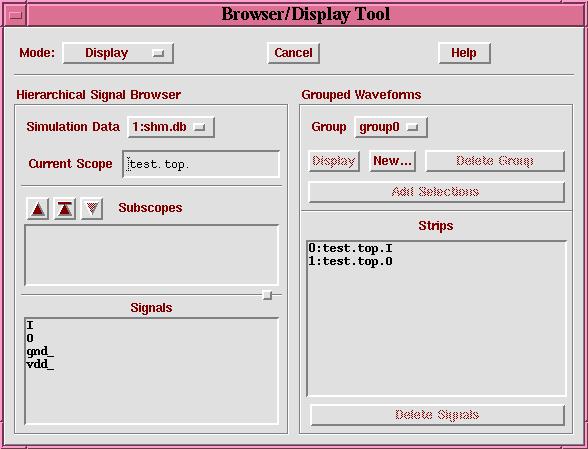Select the gnd_ signal
Image resolution: width=588 pixels, height=449 pixels.
click(x=40, y=351)
